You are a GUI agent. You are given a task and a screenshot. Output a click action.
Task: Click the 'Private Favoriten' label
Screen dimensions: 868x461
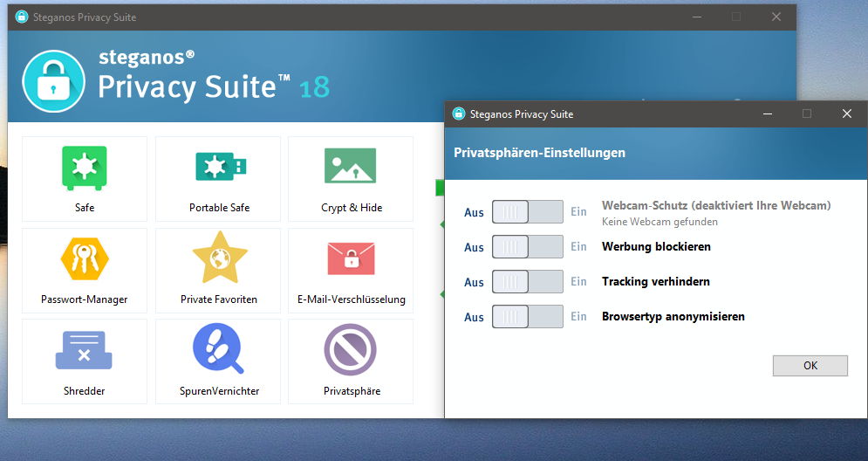click(x=219, y=299)
